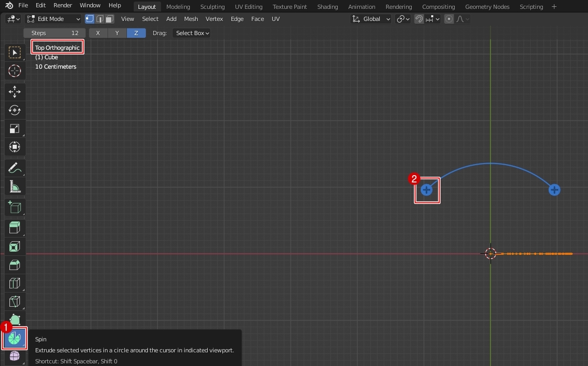The image size is (588, 366).
Task: Toggle proportional editing
Action: pyautogui.click(x=449, y=19)
